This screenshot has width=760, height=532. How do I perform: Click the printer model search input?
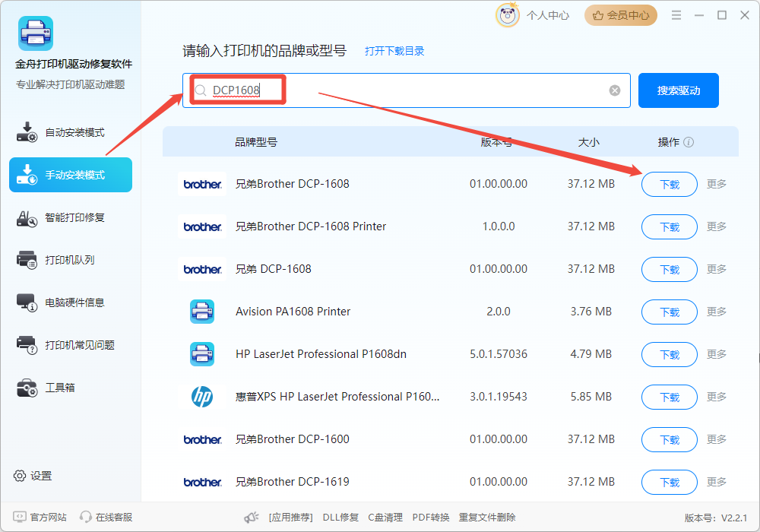[406, 90]
